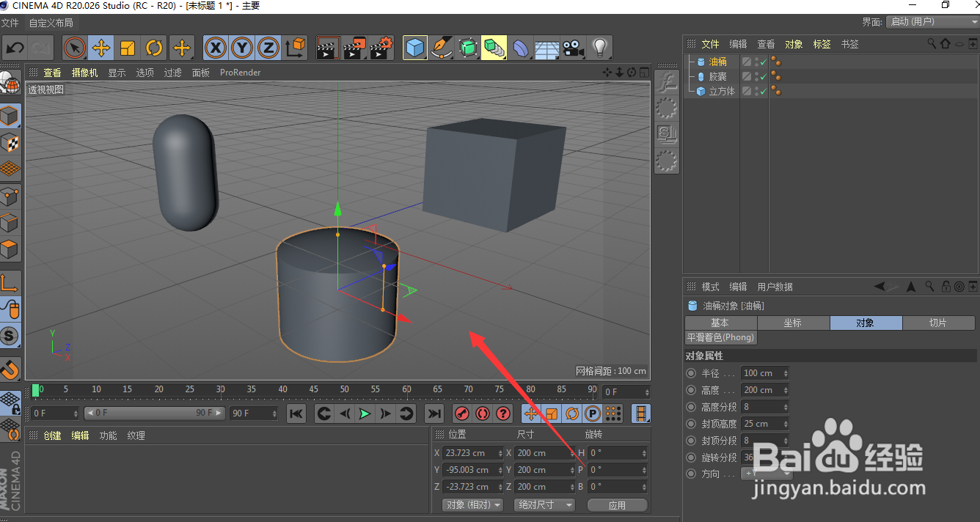The width and height of the screenshot is (980, 522).
Task: Select the 油桶 object in object manager
Action: pyautogui.click(x=718, y=62)
